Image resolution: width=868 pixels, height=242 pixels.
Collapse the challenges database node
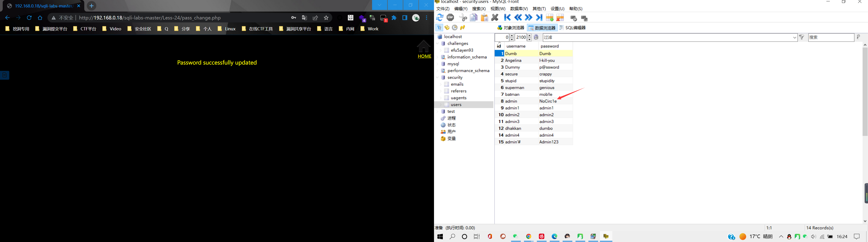(x=437, y=43)
